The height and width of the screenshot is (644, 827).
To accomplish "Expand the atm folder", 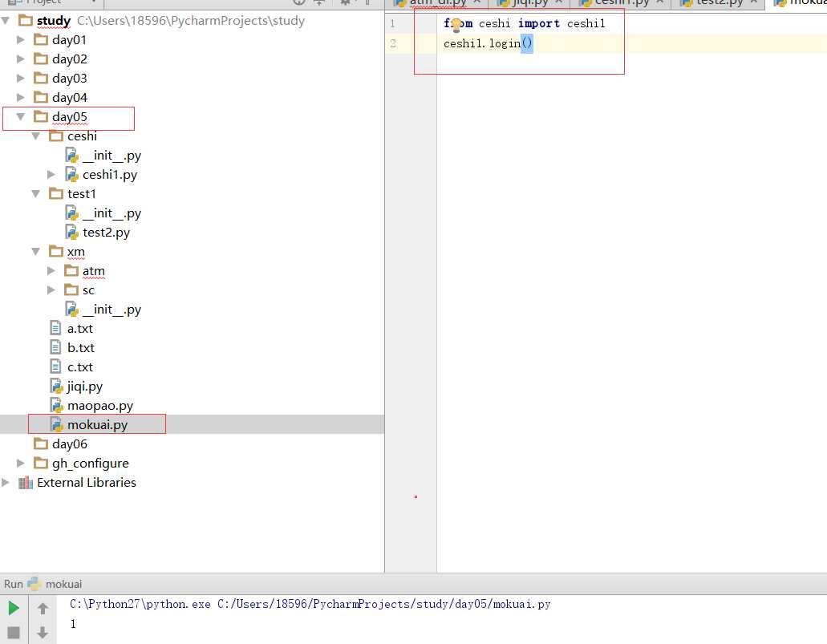I will pos(51,270).
